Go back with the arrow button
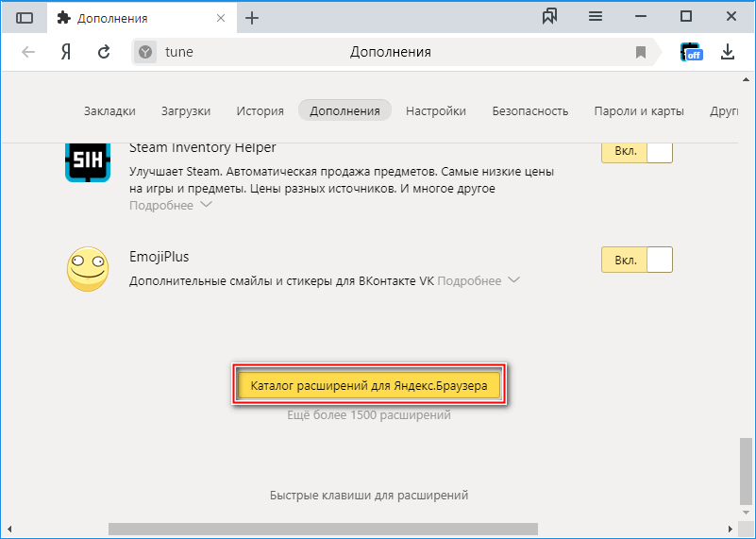 coord(28,52)
